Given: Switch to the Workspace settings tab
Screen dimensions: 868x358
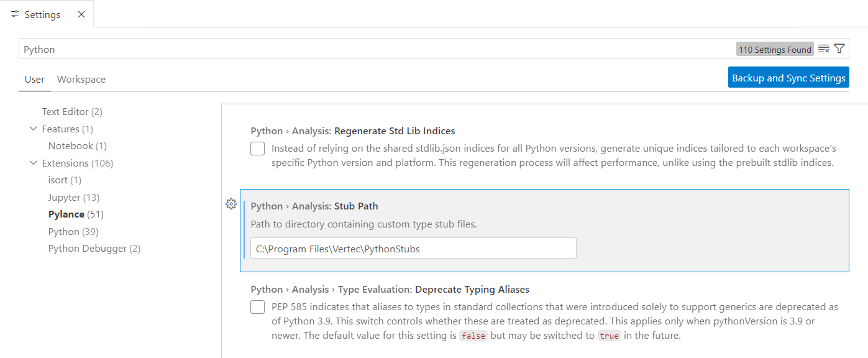Looking at the screenshot, I should [x=81, y=79].
